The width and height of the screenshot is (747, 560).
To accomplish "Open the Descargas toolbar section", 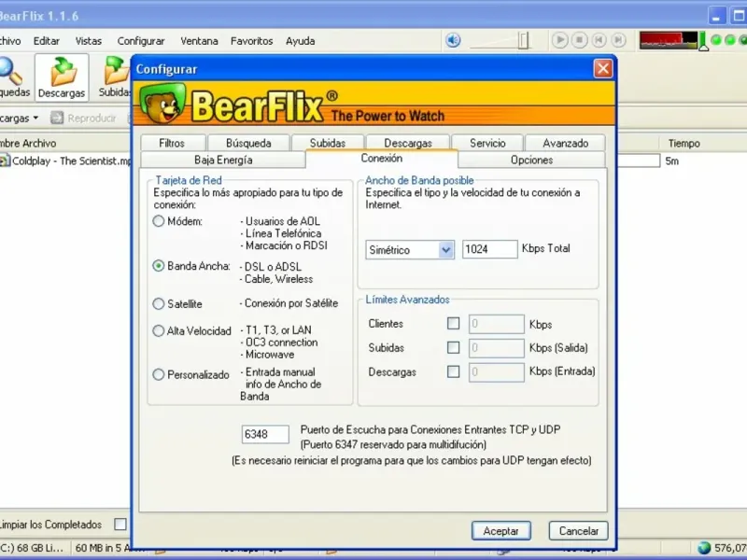I will 62,77.
